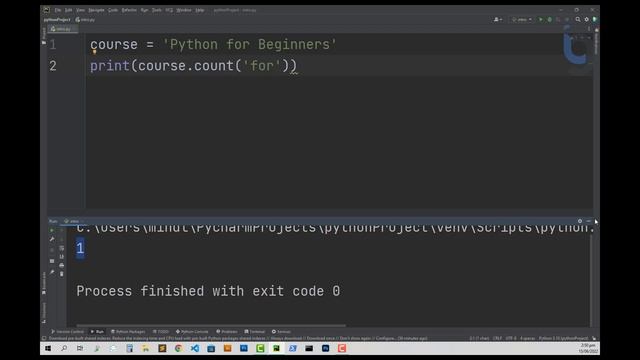Click the intro.py breadcrumb in navigation bar
The width and height of the screenshot is (640, 360).
click(85, 20)
